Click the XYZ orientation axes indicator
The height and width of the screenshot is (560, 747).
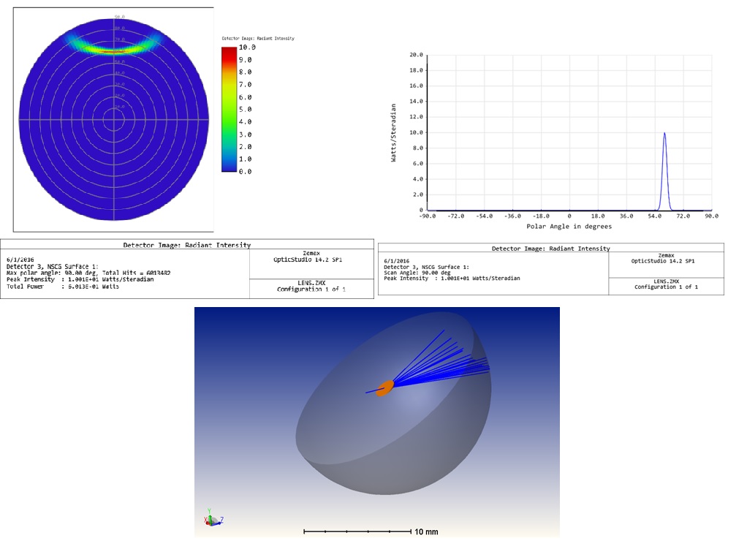click(212, 521)
